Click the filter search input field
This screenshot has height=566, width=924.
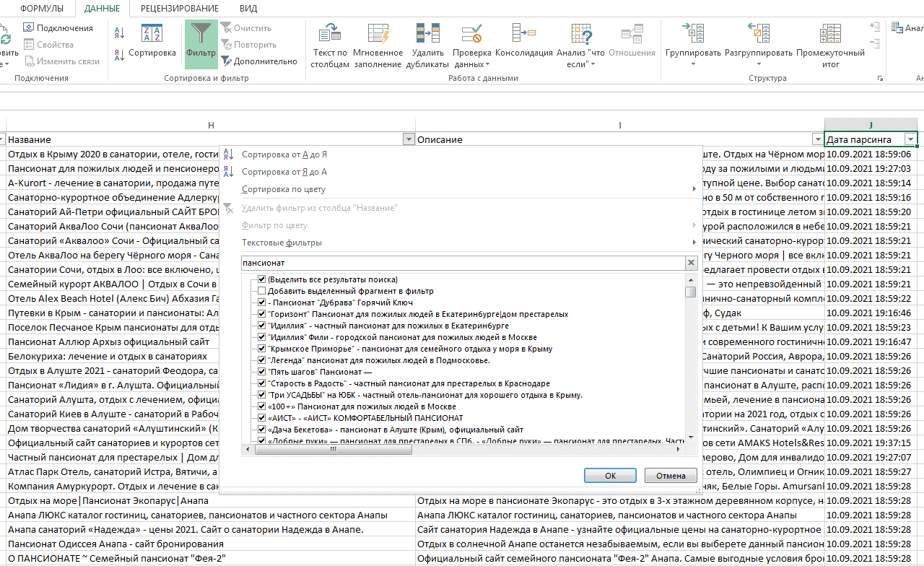pyautogui.click(x=462, y=263)
